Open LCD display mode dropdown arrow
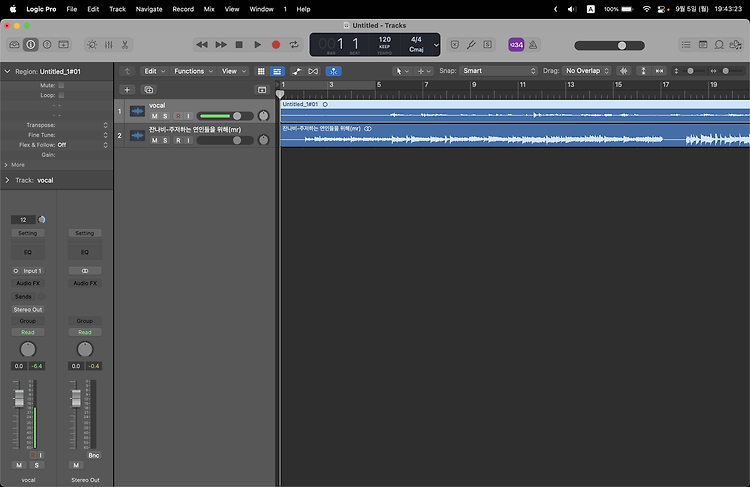This screenshot has height=487, width=750. pos(436,45)
